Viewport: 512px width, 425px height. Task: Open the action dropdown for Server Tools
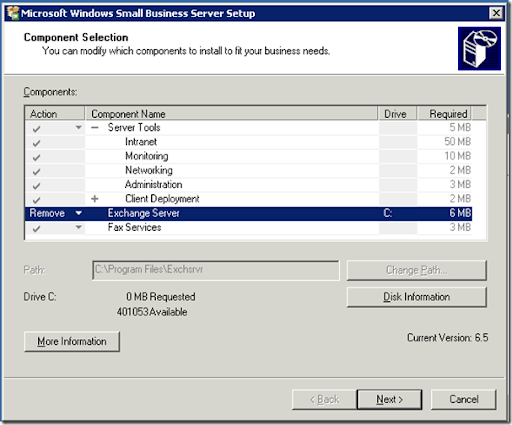click(x=79, y=128)
